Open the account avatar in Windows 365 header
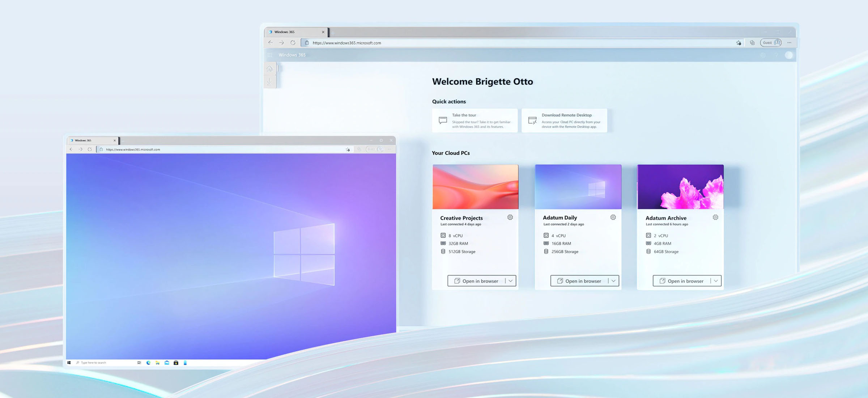Screen dimensions: 868x398 [x=789, y=55]
